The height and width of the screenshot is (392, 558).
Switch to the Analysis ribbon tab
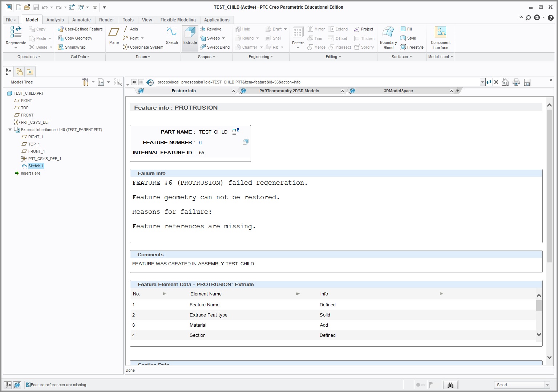[55, 20]
